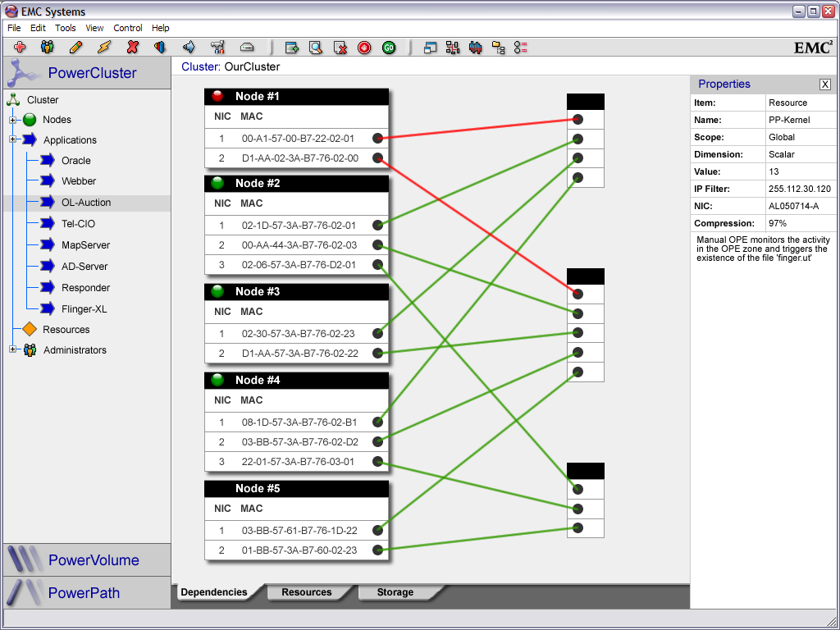Image resolution: width=840 pixels, height=630 pixels.
Task: Select the pencil edit toolbar icon
Action: [x=76, y=47]
